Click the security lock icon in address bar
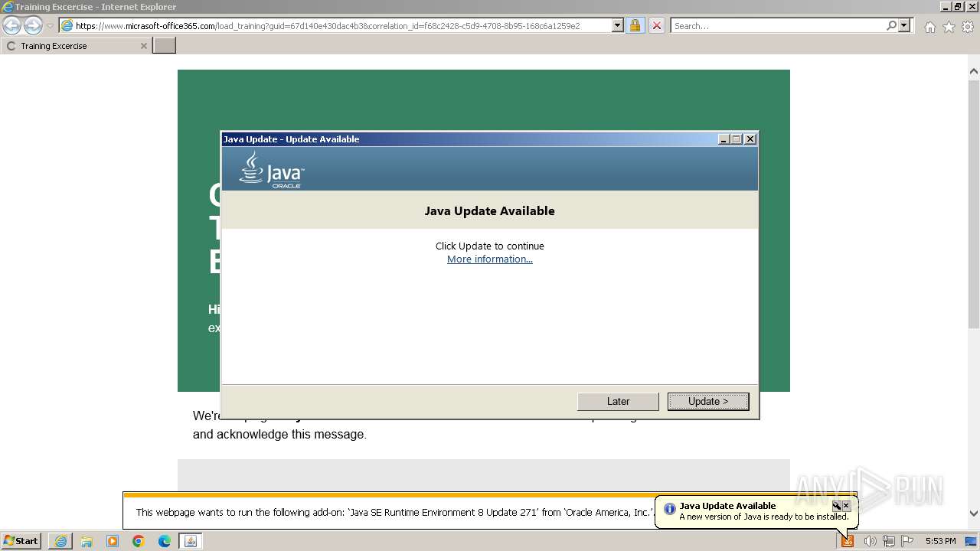 [635, 25]
